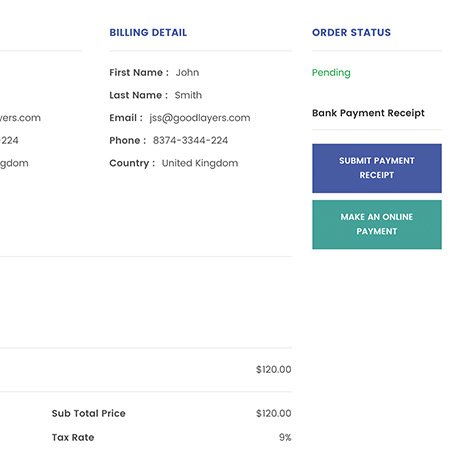Click the billing email jss@goodlayers.com
This screenshot has height=450, width=450.
click(x=200, y=118)
